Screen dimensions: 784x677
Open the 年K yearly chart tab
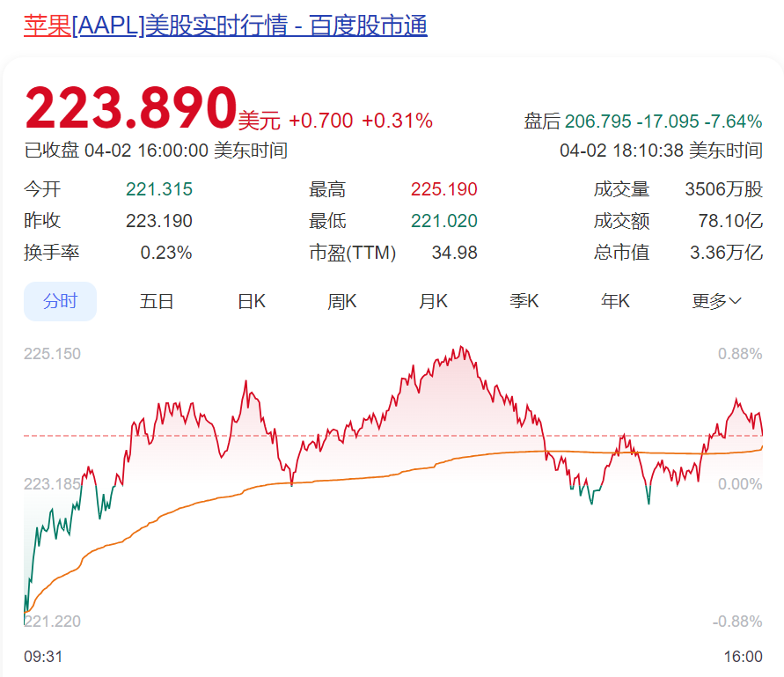tap(614, 300)
